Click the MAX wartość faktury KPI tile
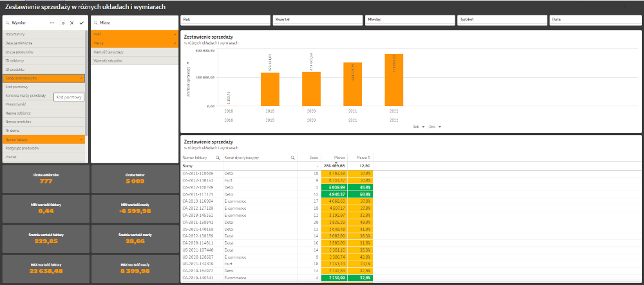 tap(46, 268)
